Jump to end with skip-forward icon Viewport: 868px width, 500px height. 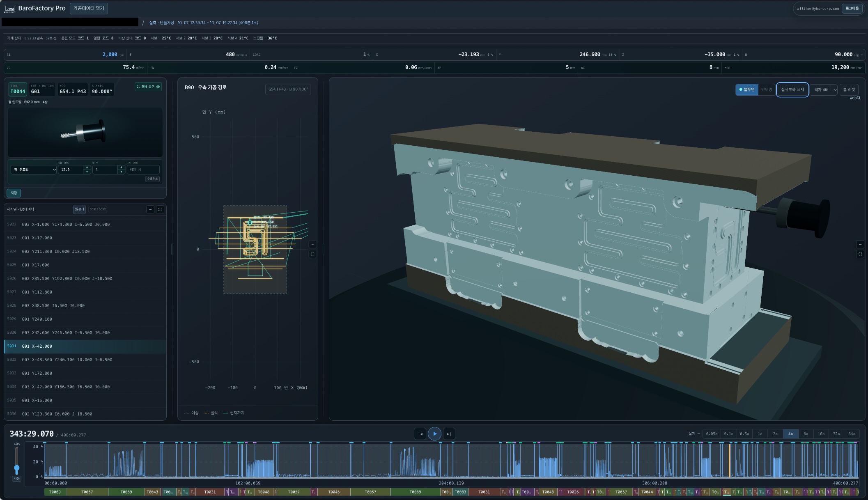click(x=449, y=434)
